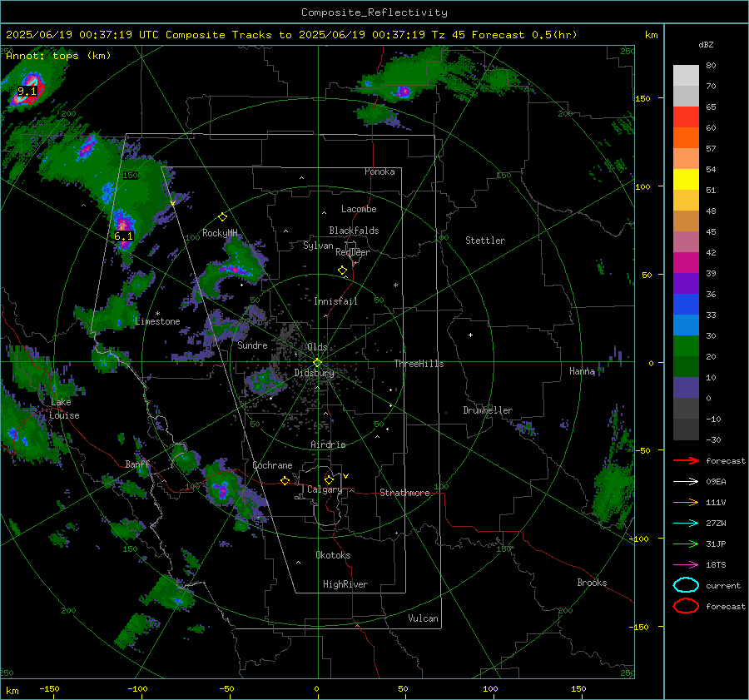Choose the magenta 39-42 dBZ swatch
The height and width of the screenshot is (700, 749).
tap(686, 262)
